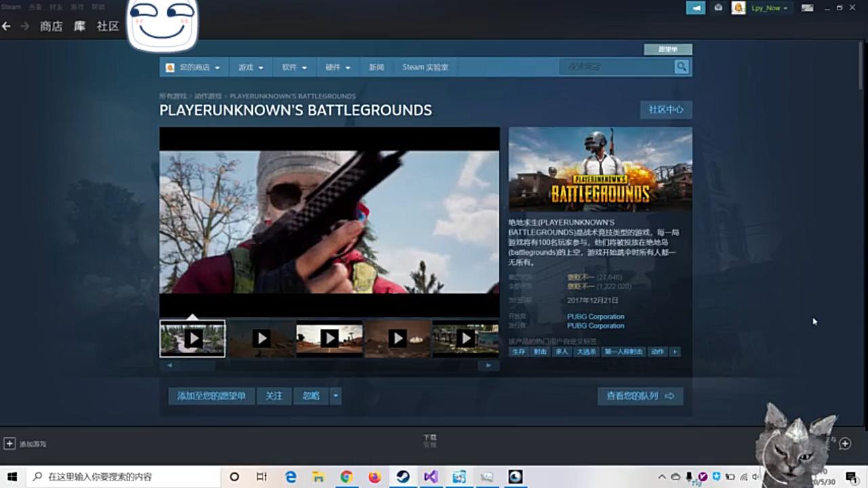Open the 新闻 news menu item
This screenshot has width=868, height=488.
tap(376, 67)
